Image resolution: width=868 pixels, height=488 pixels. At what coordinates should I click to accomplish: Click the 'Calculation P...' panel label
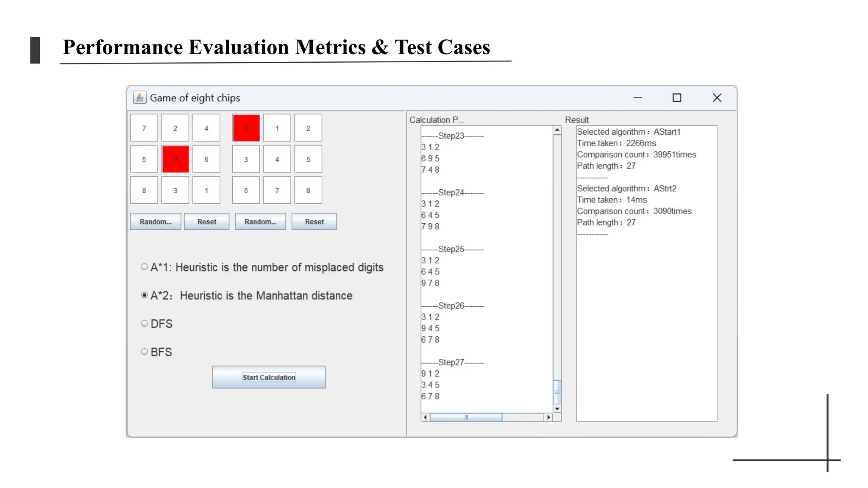437,120
